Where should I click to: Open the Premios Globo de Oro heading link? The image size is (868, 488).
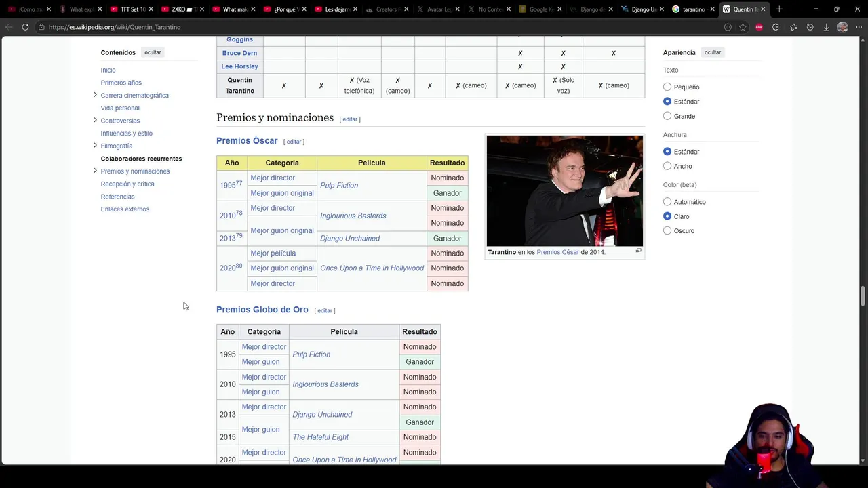click(x=262, y=310)
